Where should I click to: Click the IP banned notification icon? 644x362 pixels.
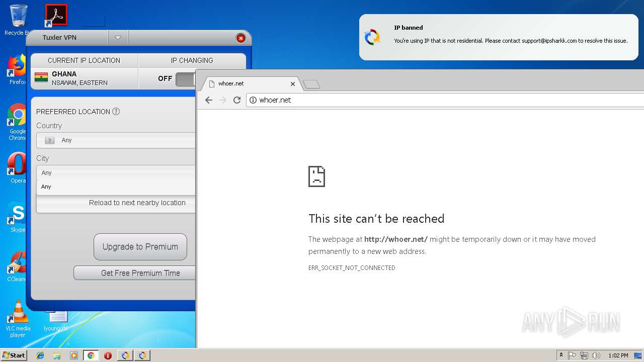[372, 37]
